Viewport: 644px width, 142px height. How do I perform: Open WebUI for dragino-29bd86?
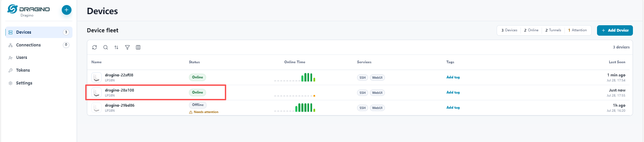pos(377,108)
